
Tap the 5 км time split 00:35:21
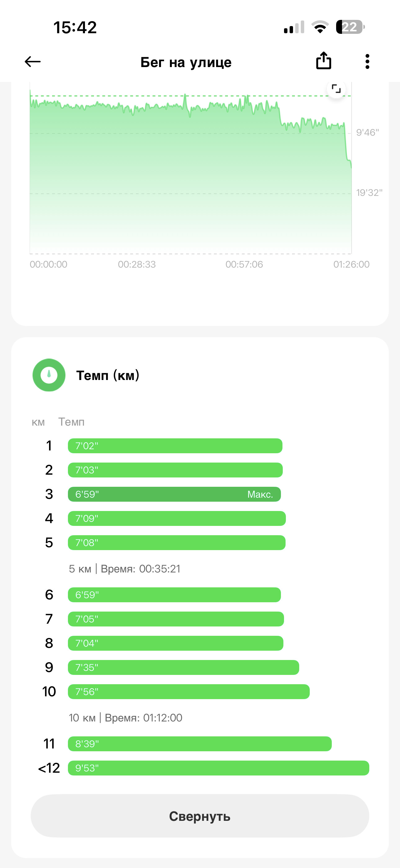(125, 569)
